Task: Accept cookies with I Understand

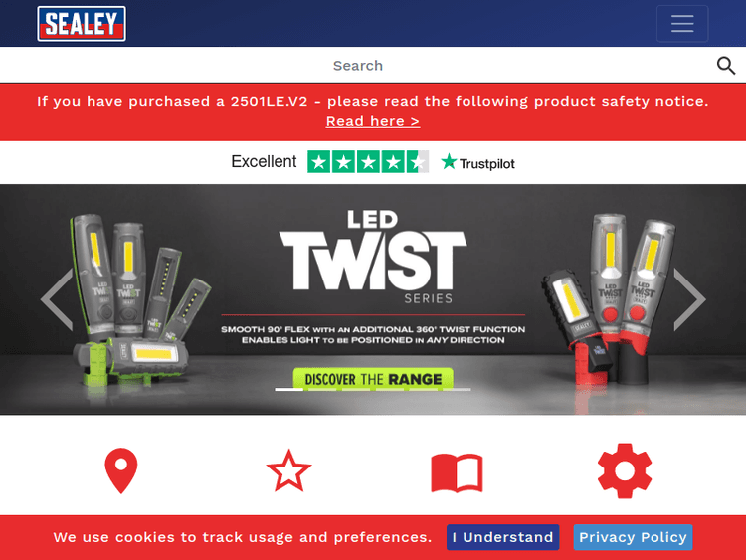Action: tap(503, 537)
